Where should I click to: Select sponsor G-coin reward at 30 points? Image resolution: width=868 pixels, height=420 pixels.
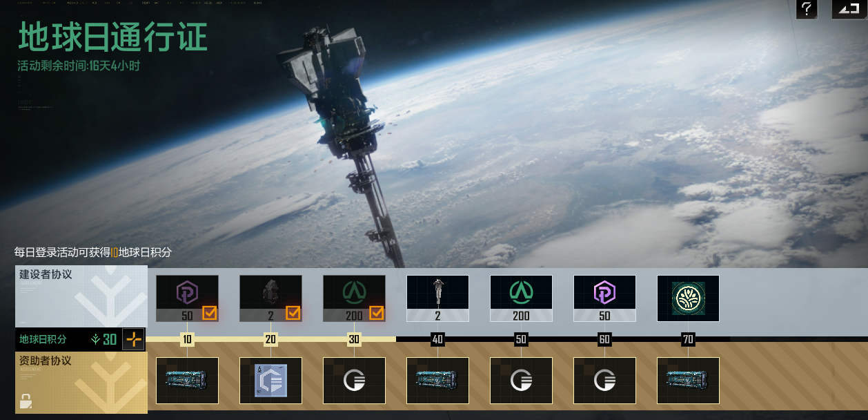coord(354,381)
